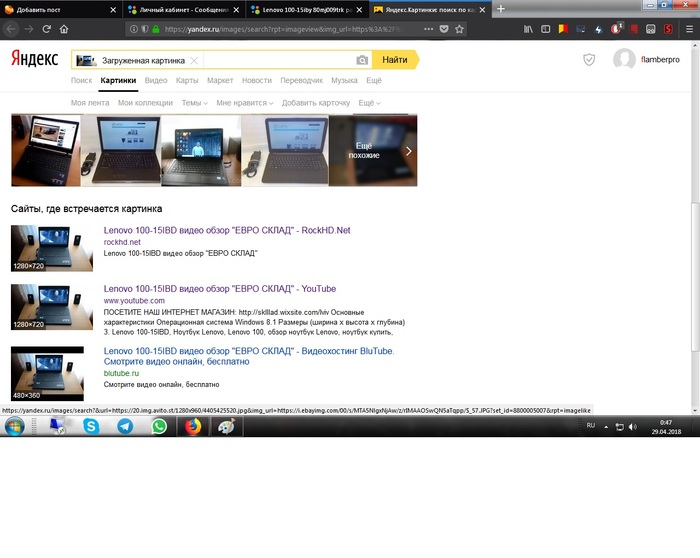Viewport: 700px width, 558px height.
Task: Open third similar image with video on screen
Action: click(x=201, y=150)
